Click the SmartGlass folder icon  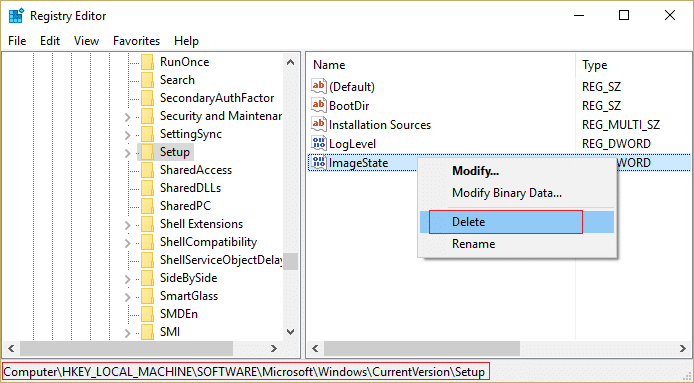click(147, 296)
